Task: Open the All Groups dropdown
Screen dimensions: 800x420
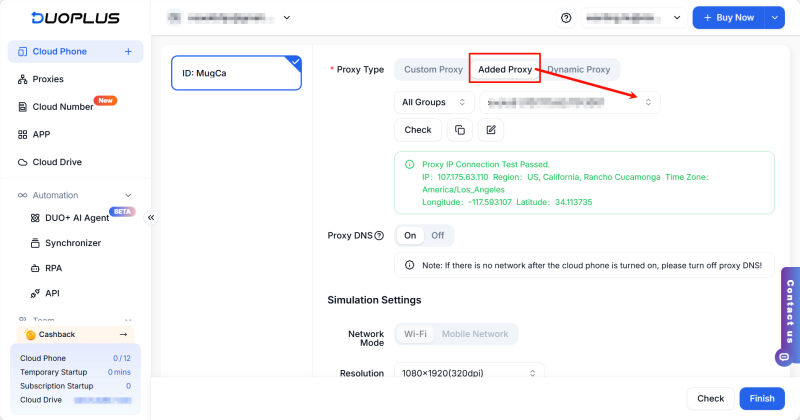Action: tap(434, 102)
